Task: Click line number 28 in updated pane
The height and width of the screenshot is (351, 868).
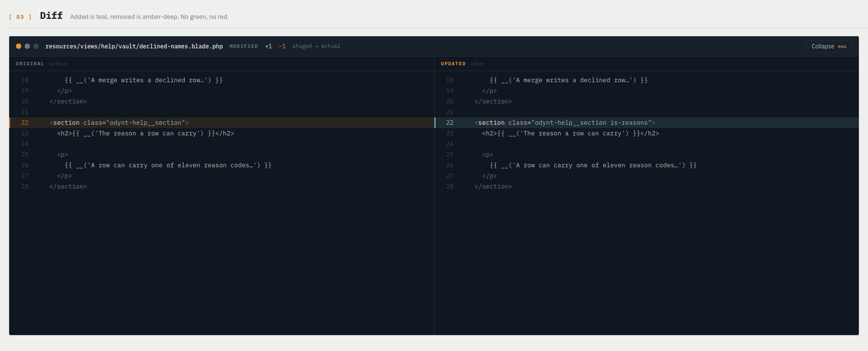Action: [450, 187]
